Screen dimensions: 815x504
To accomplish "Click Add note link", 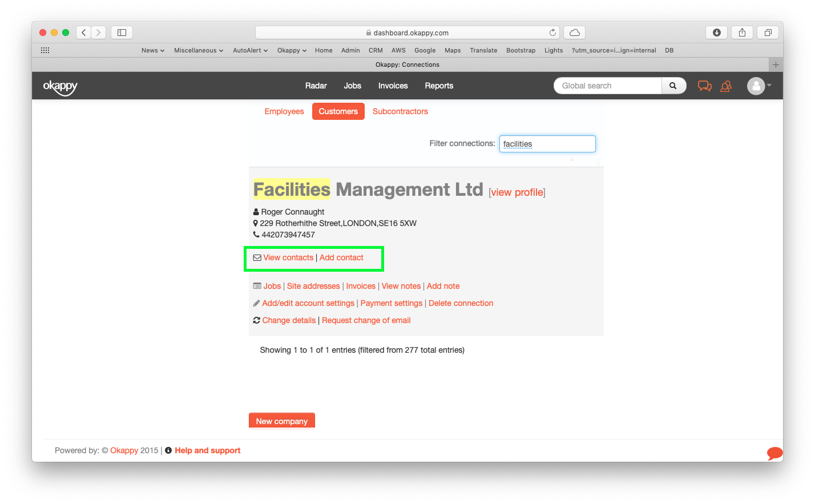I will 443,286.
